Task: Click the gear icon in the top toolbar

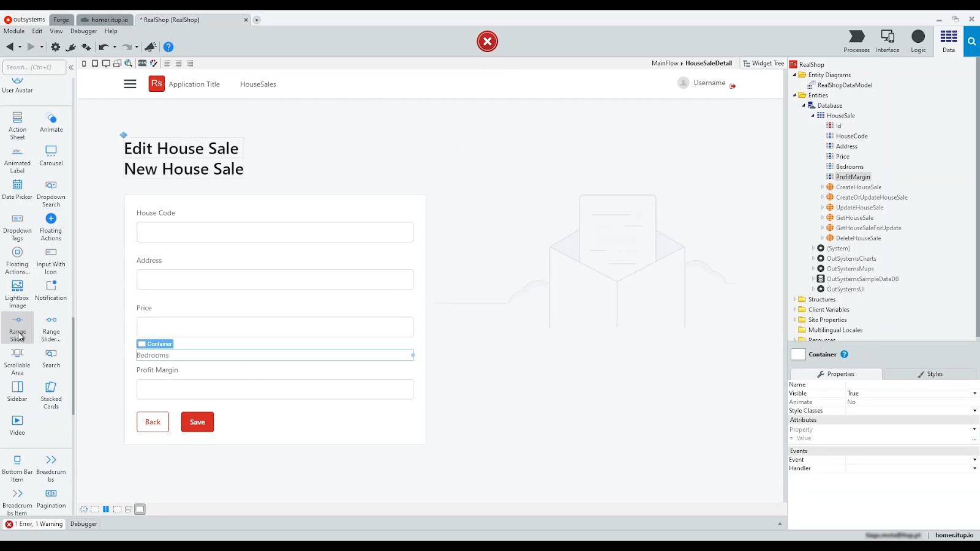Action: click(x=55, y=47)
